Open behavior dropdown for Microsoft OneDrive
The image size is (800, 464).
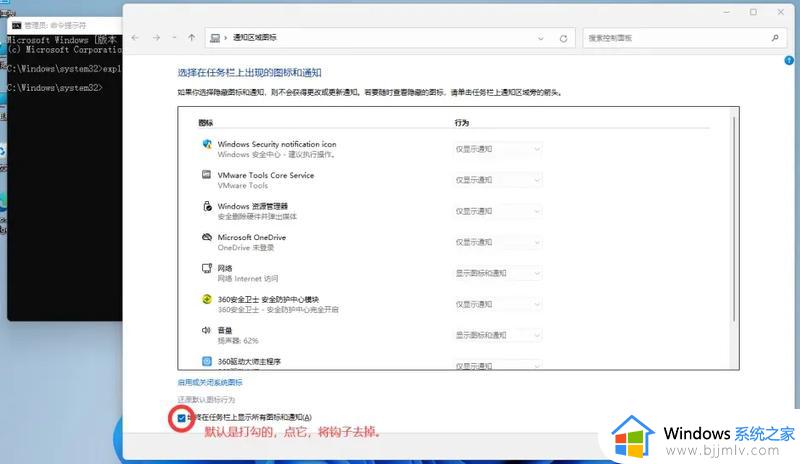click(x=497, y=242)
